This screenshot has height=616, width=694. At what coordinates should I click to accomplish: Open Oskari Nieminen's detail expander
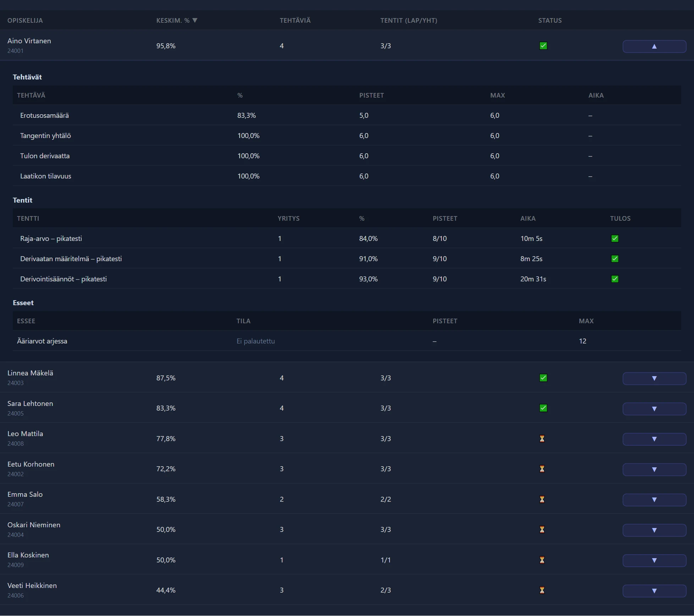click(x=654, y=530)
